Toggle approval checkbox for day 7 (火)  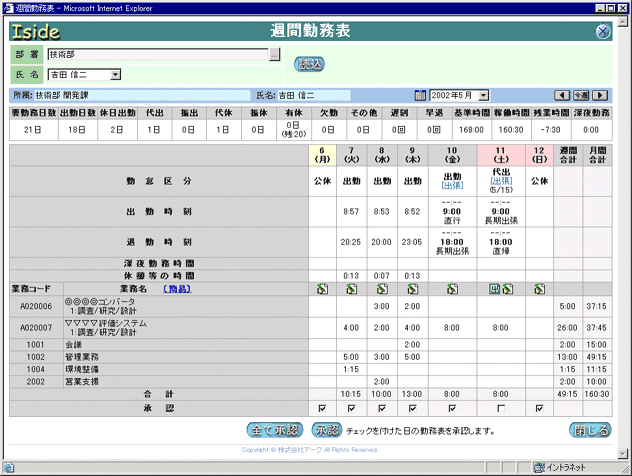click(351, 408)
